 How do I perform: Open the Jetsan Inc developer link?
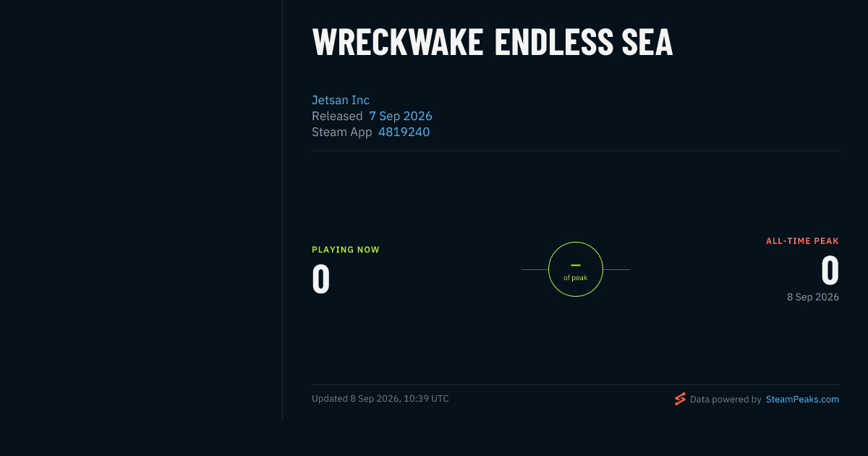click(x=341, y=100)
